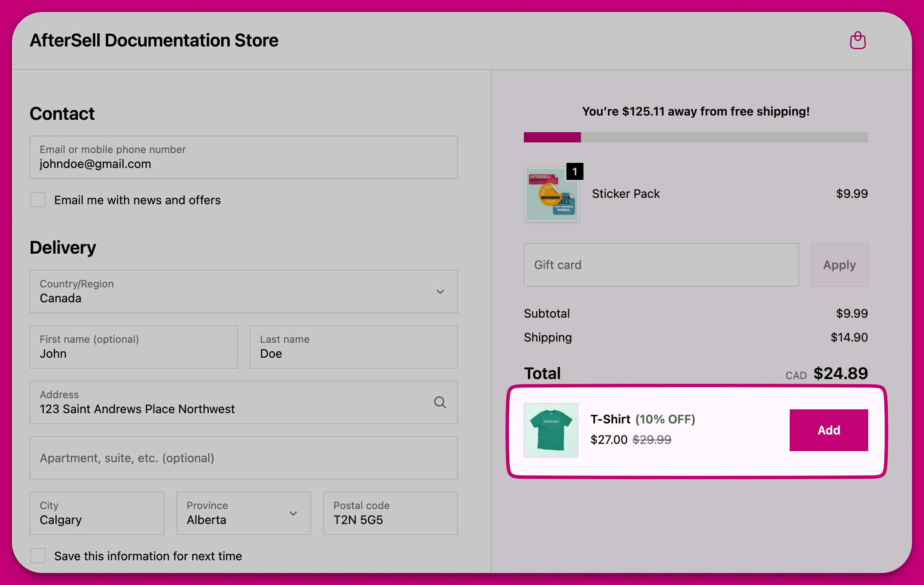Viewport: 924px width, 585px height.
Task: Click the quantity badge on Sticker Pack
Action: [x=575, y=171]
